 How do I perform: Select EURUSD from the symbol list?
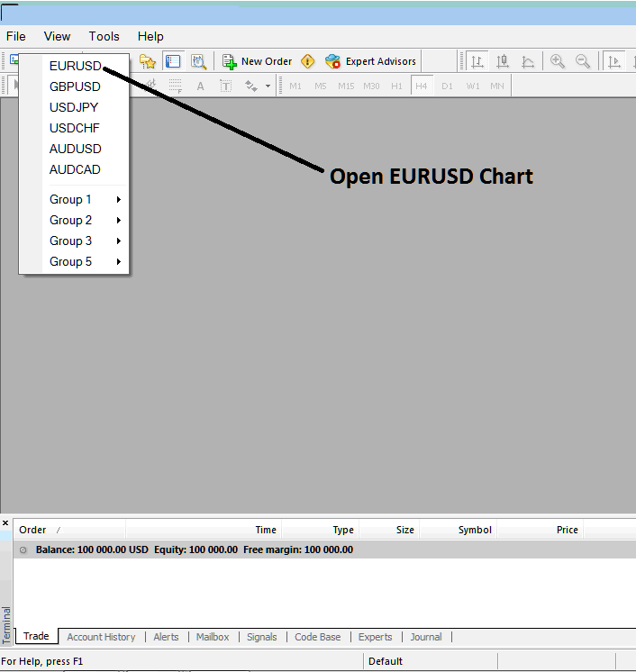coord(75,66)
